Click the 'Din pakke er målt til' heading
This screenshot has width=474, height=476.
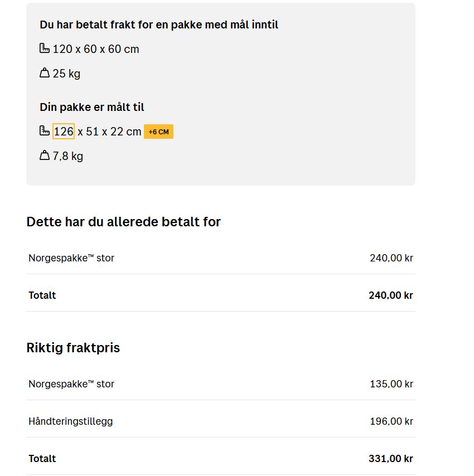[x=92, y=107]
